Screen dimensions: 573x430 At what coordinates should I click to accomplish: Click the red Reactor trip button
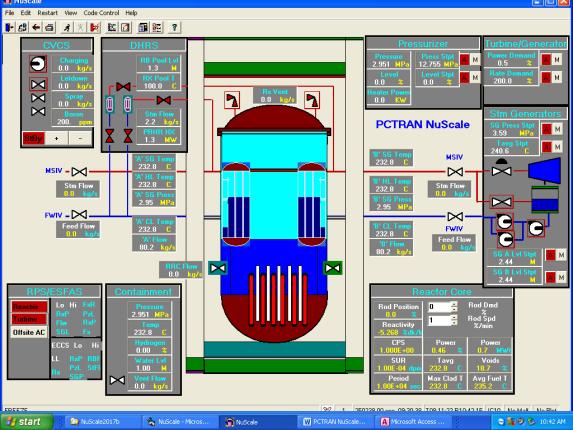(x=29, y=307)
